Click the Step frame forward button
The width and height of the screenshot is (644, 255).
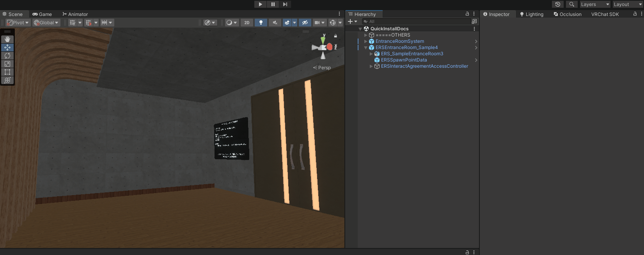[x=285, y=4]
